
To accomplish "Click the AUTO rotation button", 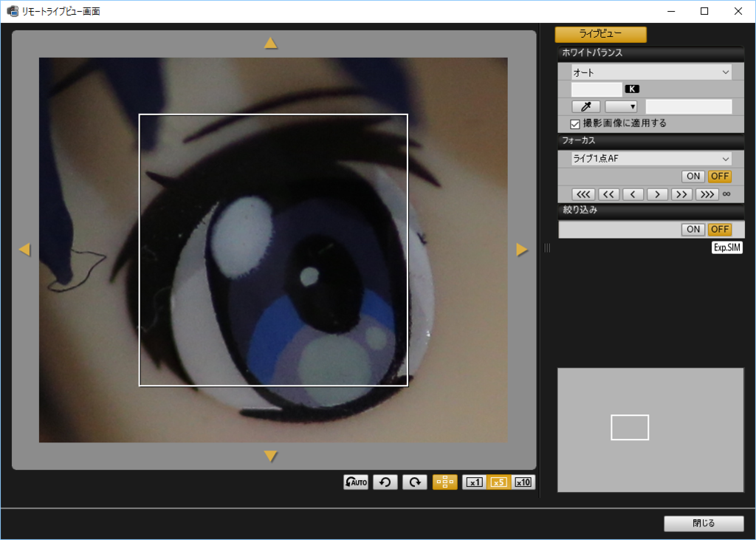I will tap(356, 482).
